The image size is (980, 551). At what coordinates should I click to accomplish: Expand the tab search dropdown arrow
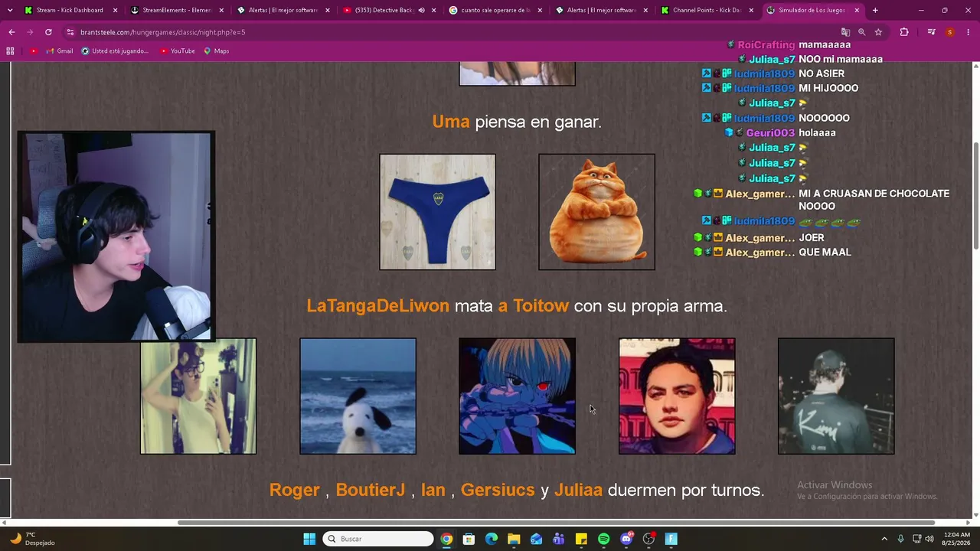pyautogui.click(x=10, y=10)
